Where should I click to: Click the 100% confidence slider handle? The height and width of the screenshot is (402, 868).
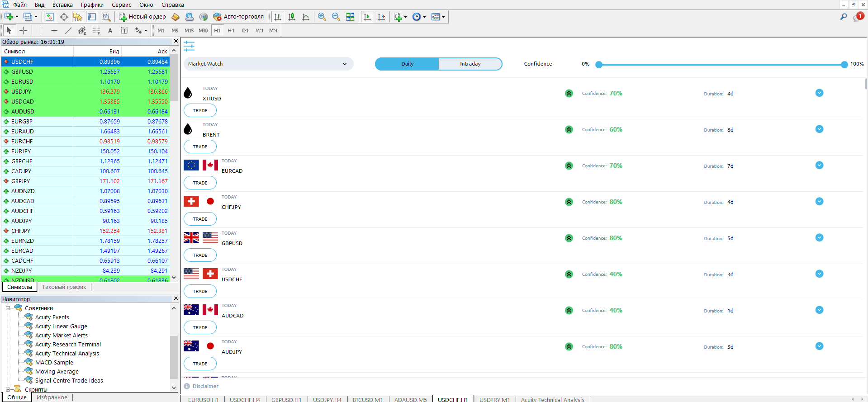pos(844,65)
